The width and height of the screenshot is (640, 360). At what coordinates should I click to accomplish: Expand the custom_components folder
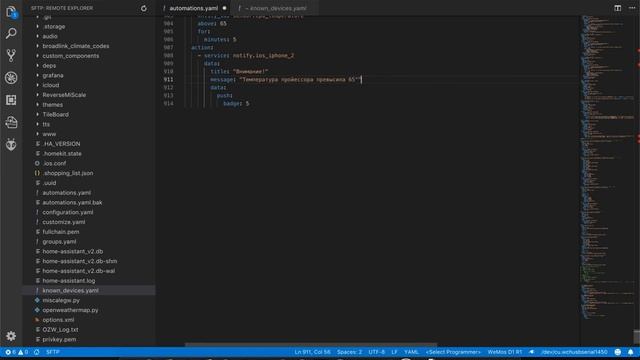tap(71, 56)
